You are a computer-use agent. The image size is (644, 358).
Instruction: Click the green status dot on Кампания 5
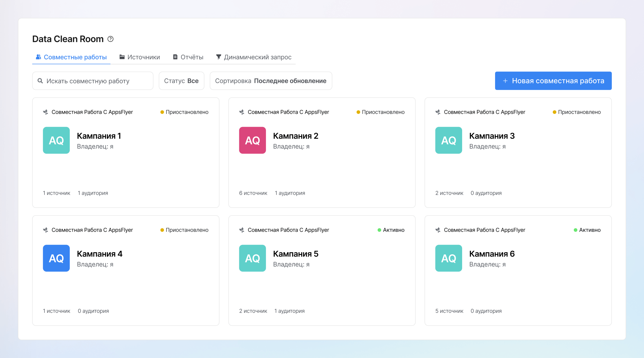click(x=379, y=230)
